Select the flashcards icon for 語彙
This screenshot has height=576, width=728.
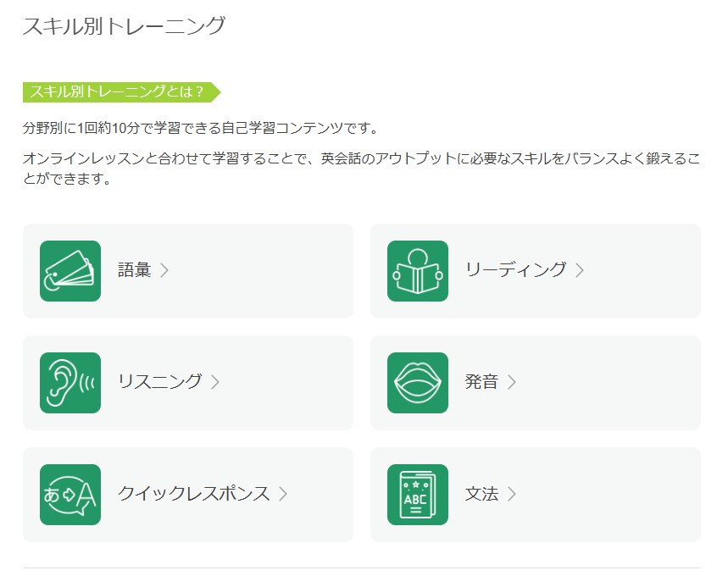click(x=70, y=271)
